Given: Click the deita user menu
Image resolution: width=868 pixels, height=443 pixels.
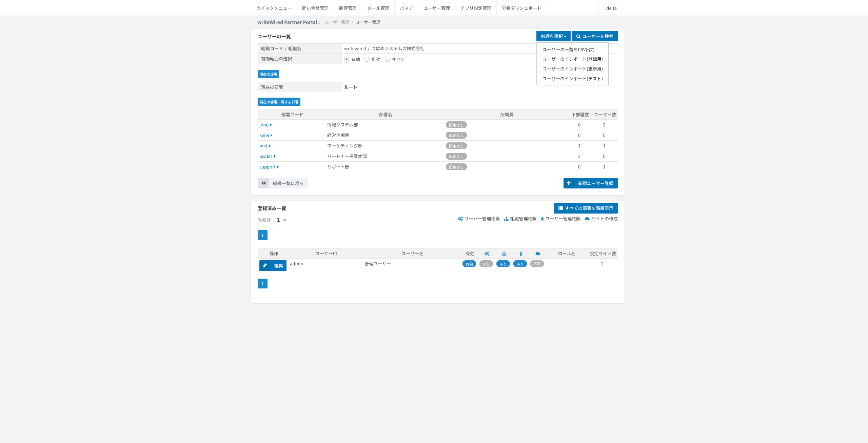Looking at the screenshot, I should pos(612,8).
